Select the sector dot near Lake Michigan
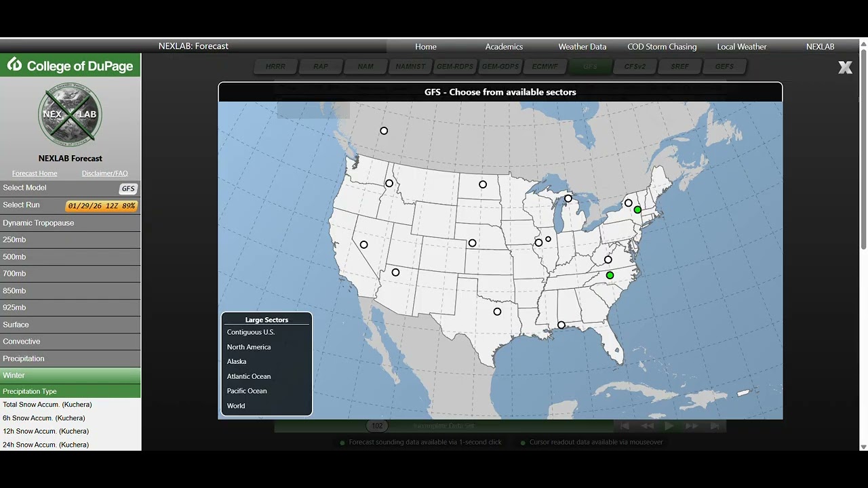This screenshot has width=868, height=488. tap(568, 199)
